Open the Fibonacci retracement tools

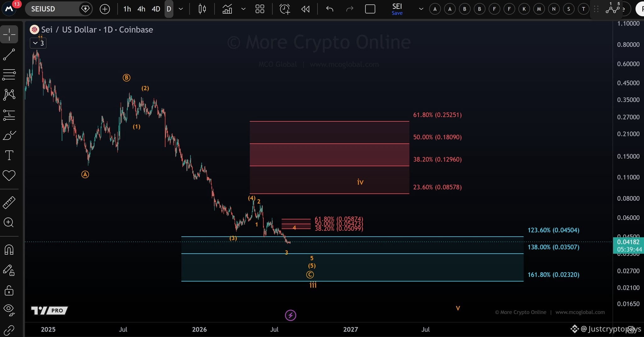[x=9, y=75]
